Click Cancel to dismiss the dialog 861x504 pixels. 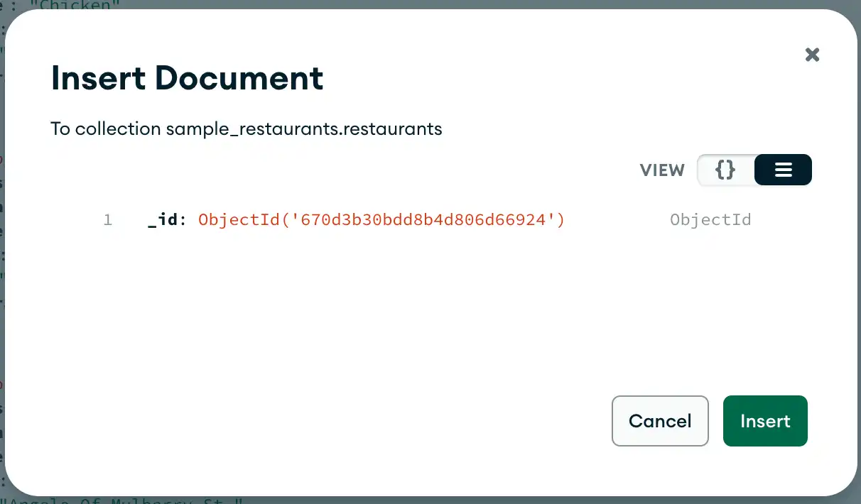click(660, 421)
